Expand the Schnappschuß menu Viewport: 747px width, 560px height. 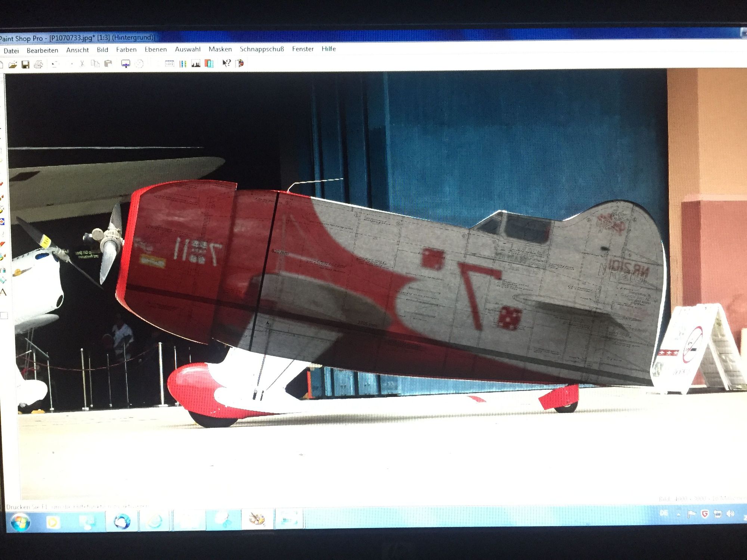point(262,49)
